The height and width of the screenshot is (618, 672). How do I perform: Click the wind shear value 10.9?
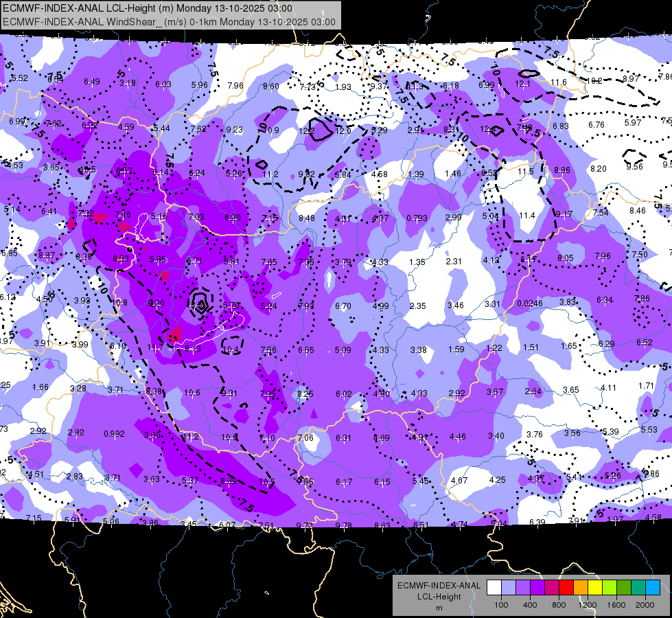click(271, 130)
